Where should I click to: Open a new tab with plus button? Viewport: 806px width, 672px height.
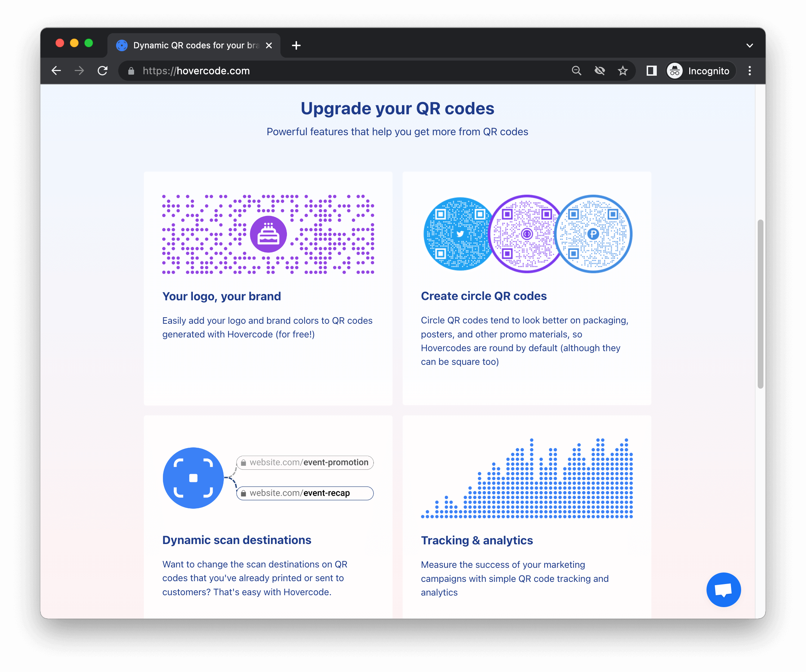(x=296, y=45)
